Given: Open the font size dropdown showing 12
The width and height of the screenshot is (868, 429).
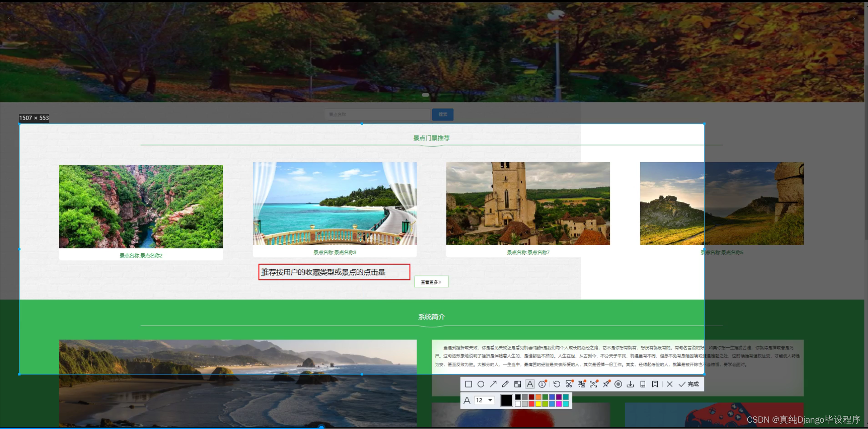Looking at the screenshot, I should click(x=484, y=400).
